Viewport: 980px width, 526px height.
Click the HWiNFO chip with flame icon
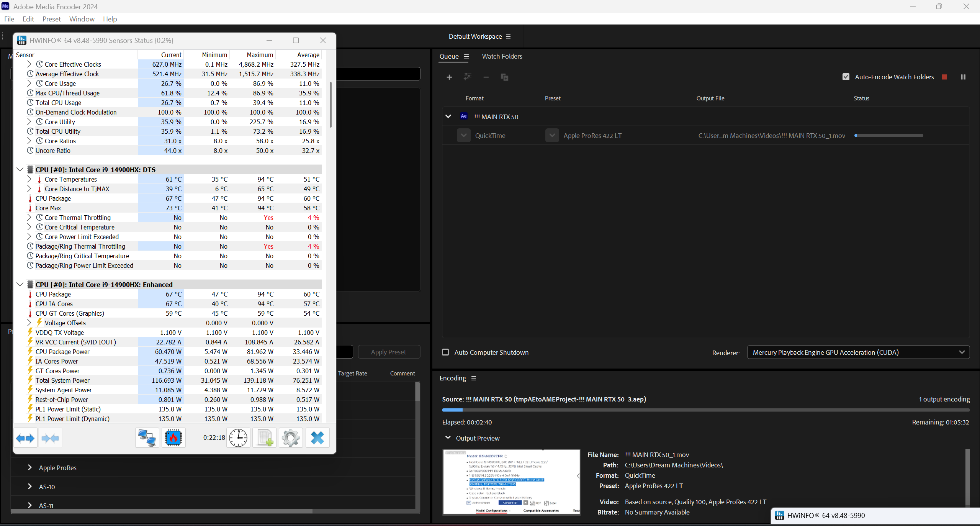(x=173, y=438)
